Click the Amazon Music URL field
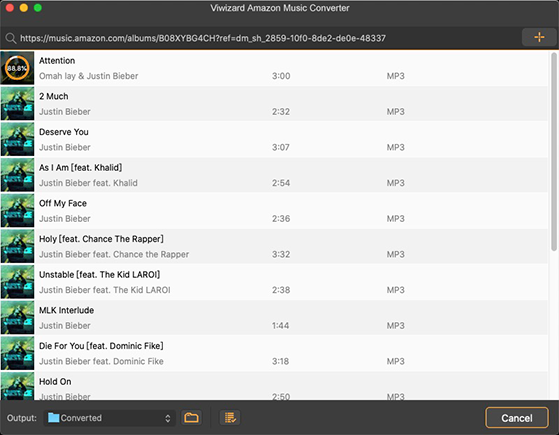Screen dimensions: 559x435 click(202, 38)
